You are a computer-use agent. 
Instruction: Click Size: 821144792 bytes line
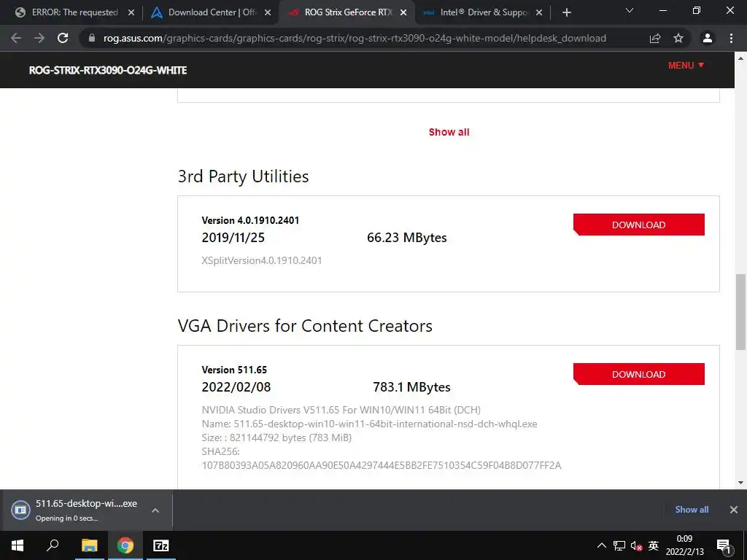click(x=276, y=437)
